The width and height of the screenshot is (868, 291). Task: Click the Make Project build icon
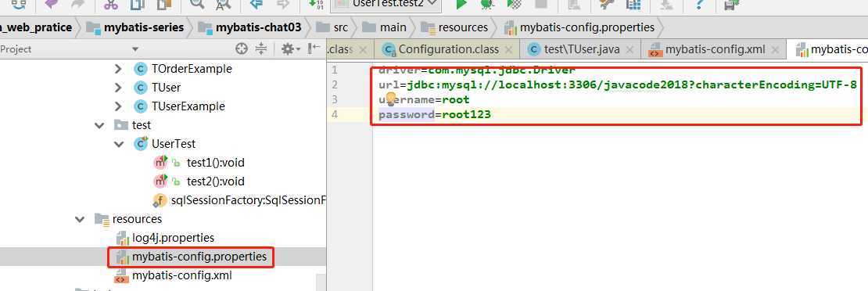[x=316, y=5]
